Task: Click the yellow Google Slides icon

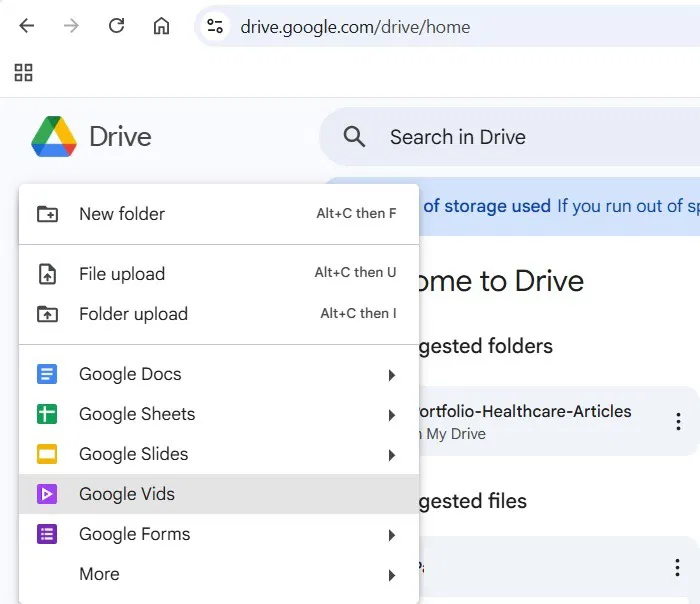Action: click(47, 455)
